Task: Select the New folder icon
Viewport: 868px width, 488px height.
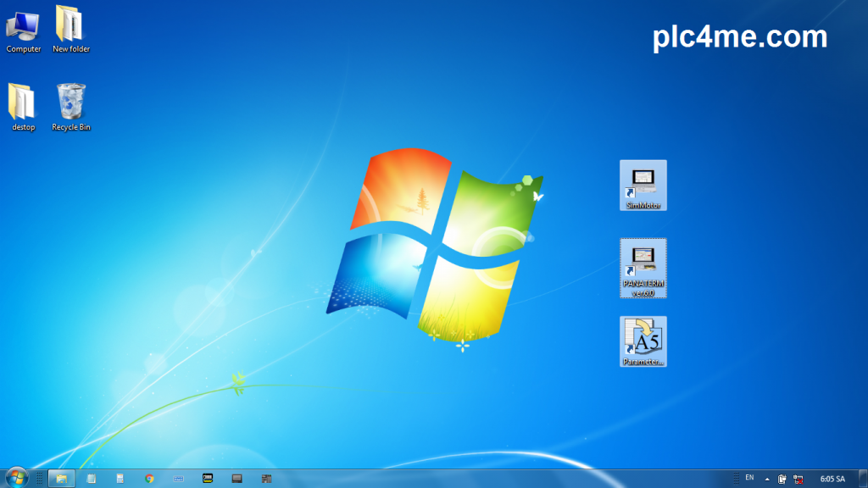Action: tap(70, 29)
